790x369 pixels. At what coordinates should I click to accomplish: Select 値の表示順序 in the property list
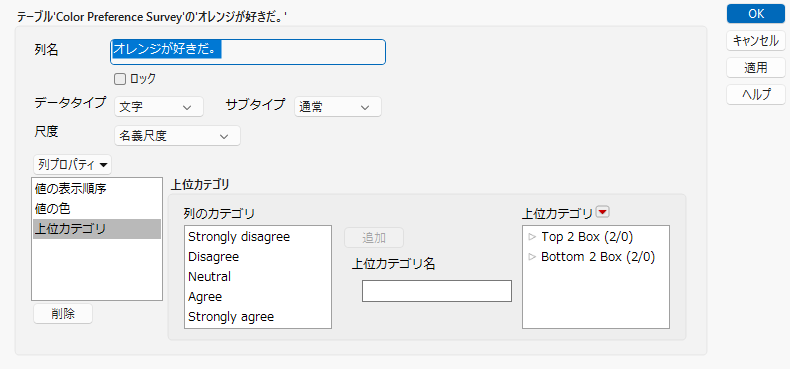(x=97, y=189)
